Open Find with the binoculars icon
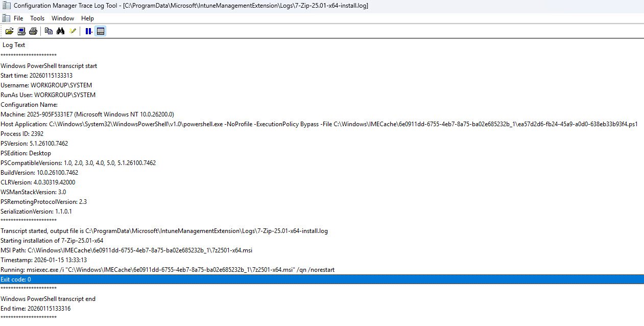 click(x=60, y=31)
